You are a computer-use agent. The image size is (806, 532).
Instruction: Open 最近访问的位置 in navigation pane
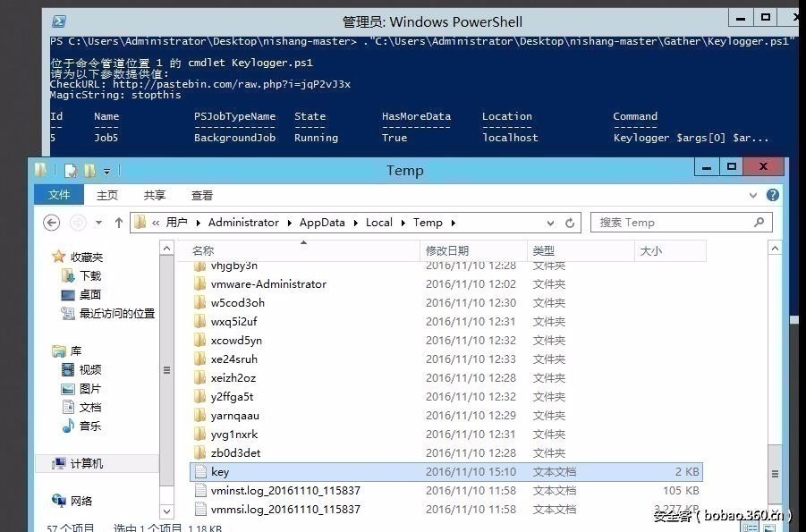click(117, 314)
